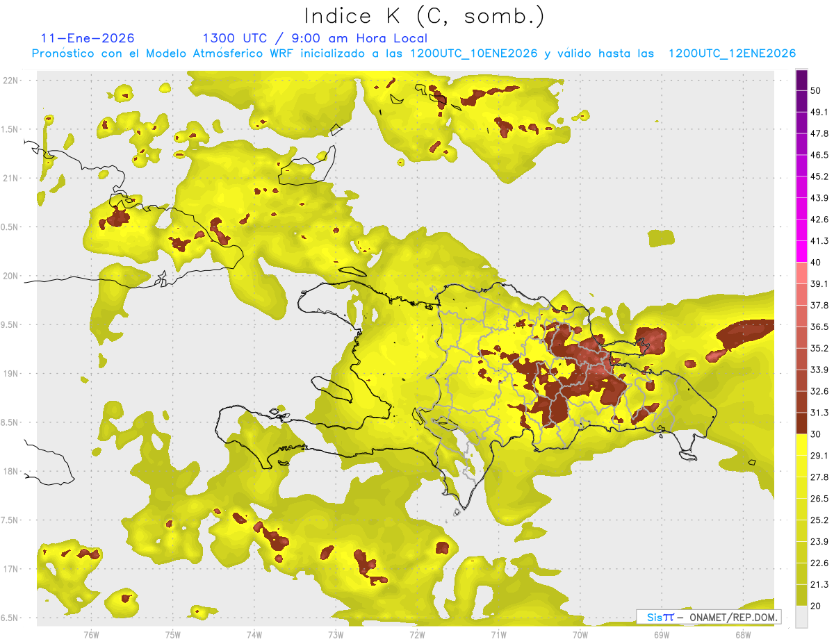Image resolution: width=834 pixels, height=644 pixels.
Task: Click the colorbar value "35.2"
Action: tap(819, 348)
